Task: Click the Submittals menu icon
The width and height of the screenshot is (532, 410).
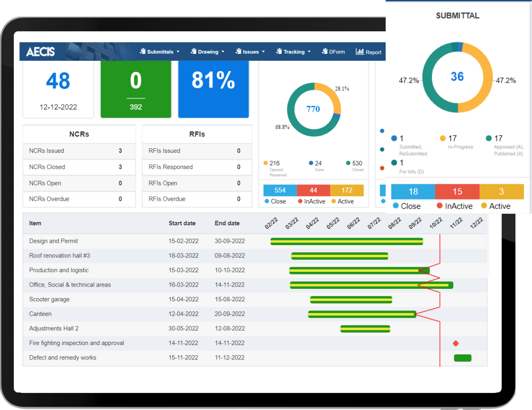Action: click(x=143, y=51)
